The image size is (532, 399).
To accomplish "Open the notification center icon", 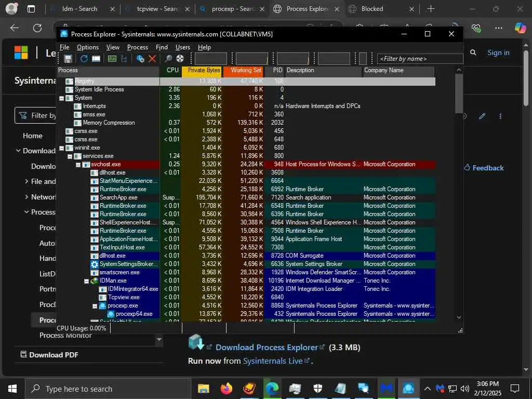I will click(x=515, y=389).
